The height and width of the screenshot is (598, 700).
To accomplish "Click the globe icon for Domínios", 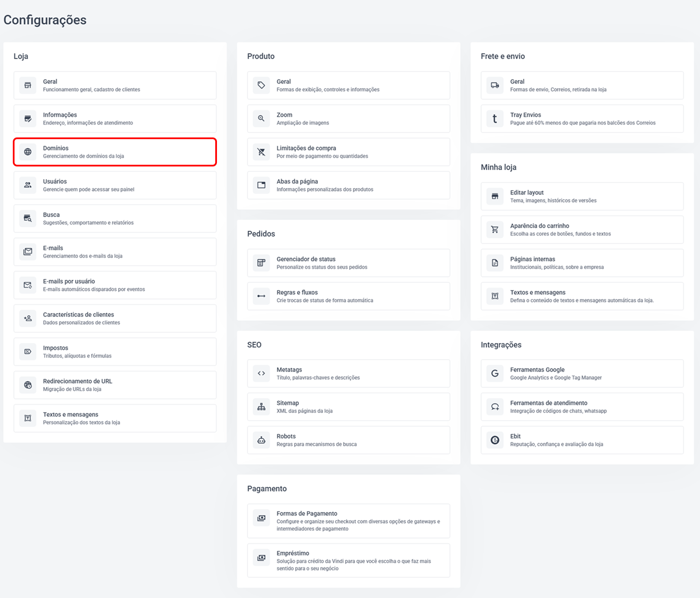I will pos(28,152).
